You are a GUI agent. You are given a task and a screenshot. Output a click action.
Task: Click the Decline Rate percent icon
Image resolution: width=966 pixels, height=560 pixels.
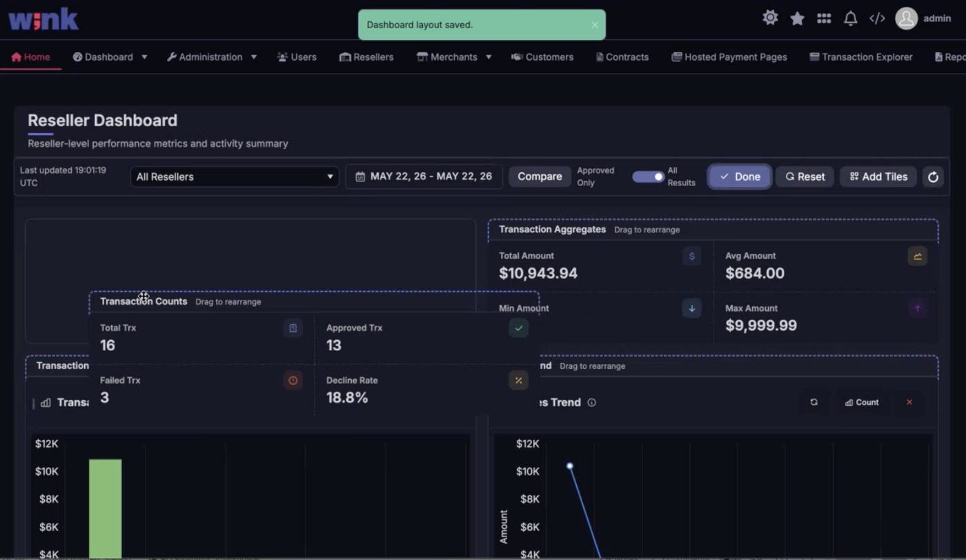[519, 380]
